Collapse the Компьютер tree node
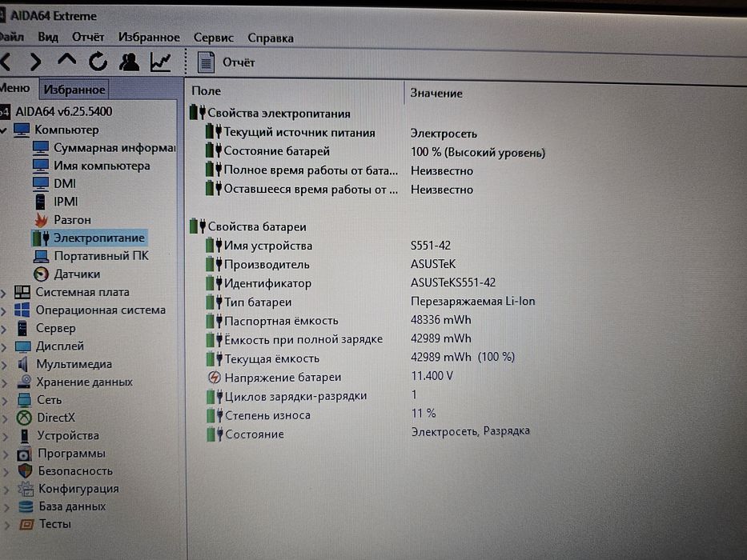This screenshot has height=560, width=747. [x=4, y=130]
